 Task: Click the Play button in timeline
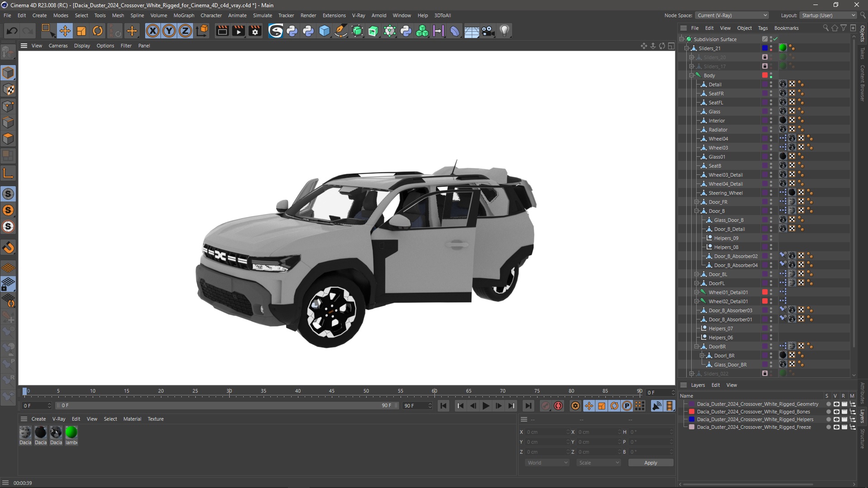(x=485, y=406)
